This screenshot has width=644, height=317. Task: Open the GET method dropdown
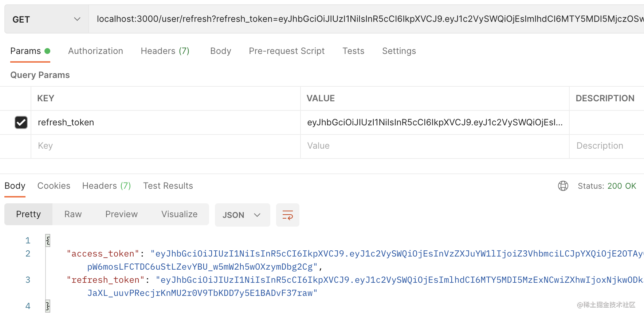pyautogui.click(x=46, y=19)
